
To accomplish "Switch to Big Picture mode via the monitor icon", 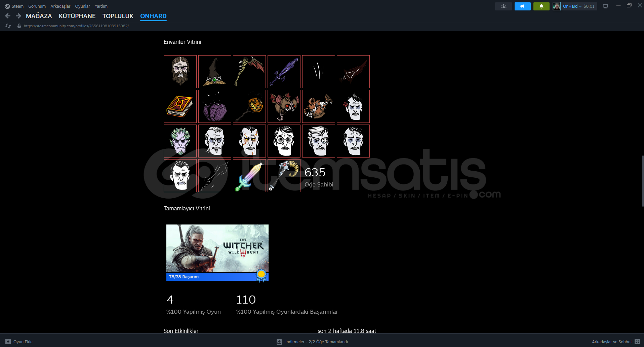I will pyautogui.click(x=605, y=6).
